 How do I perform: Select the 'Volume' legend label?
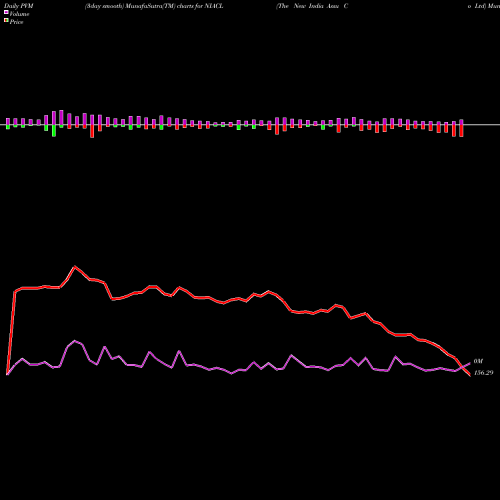pos(19,14)
